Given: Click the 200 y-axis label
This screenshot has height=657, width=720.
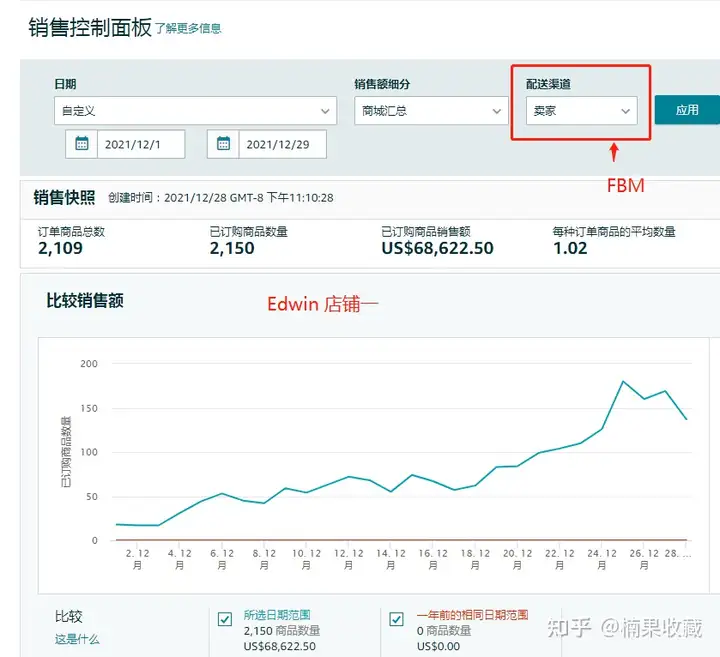Looking at the screenshot, I should click(89, 364).
